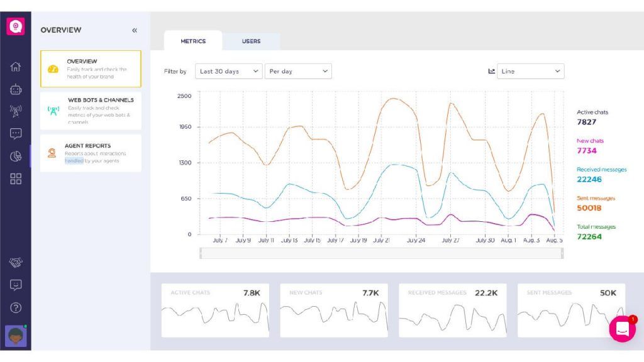Select the pie chart analytics icon
This screenshot has width=644, height=362.
coord(16,156)
